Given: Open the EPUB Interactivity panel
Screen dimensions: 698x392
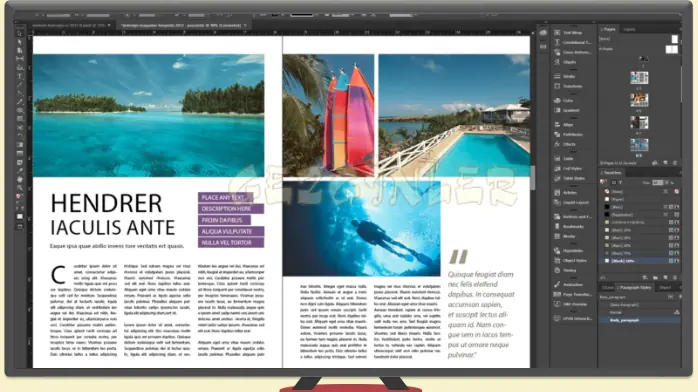Looking at the screenshot, I should [573, 319].
